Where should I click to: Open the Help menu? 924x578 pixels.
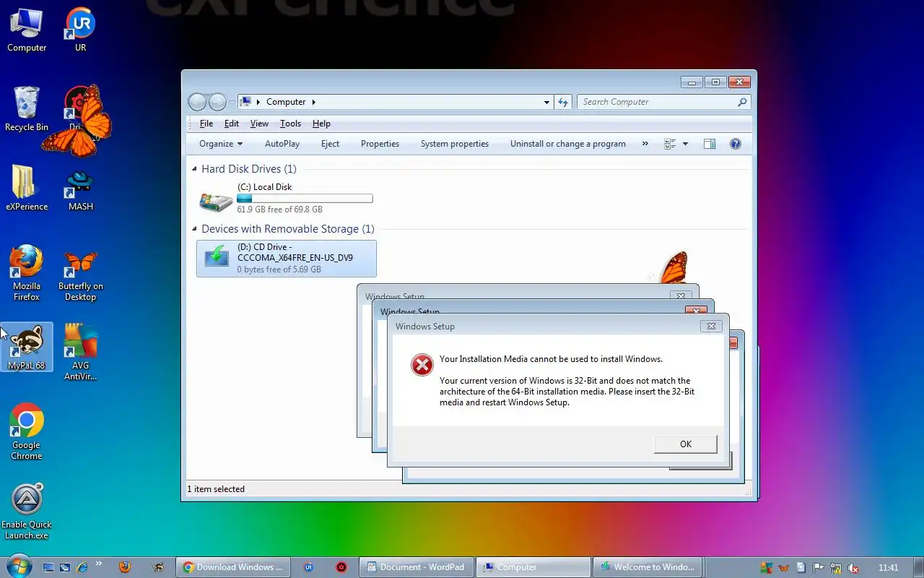click(x=321, y=124)
